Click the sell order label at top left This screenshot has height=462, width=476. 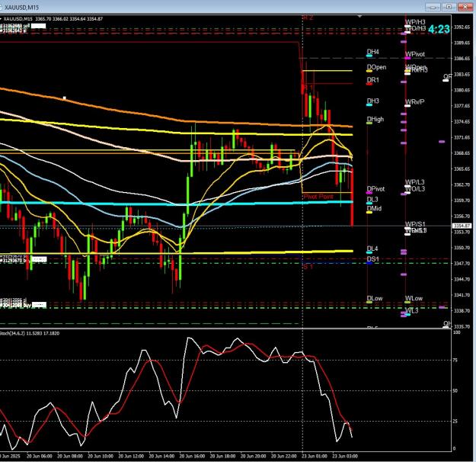[x=14, y=26]
